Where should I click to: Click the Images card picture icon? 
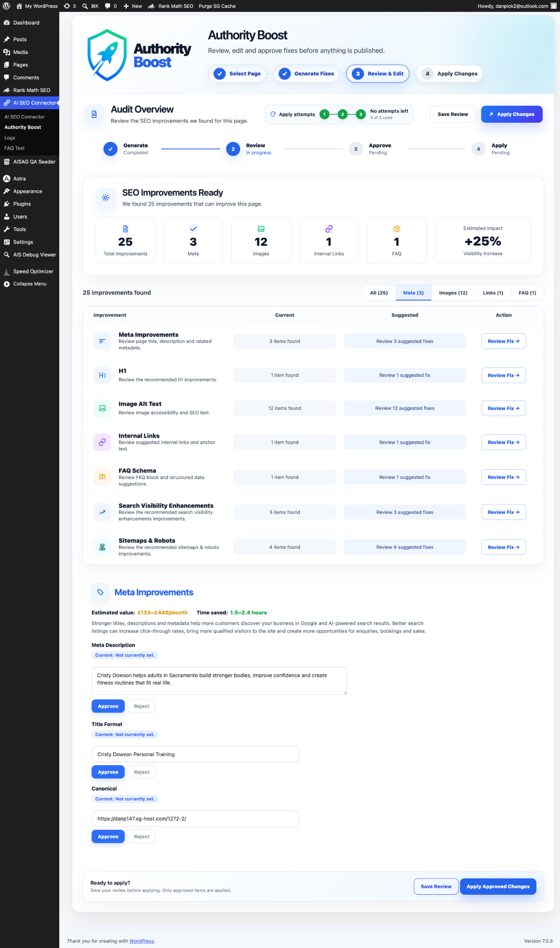(x=261, y=229)
